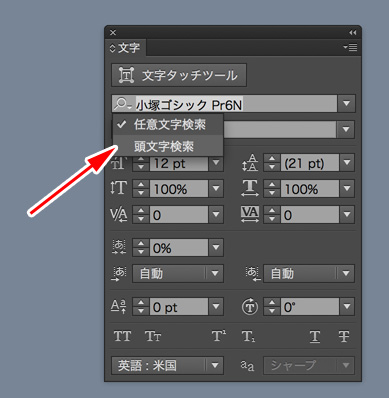Click vertical scale 100% field

(x=179, y=189)
